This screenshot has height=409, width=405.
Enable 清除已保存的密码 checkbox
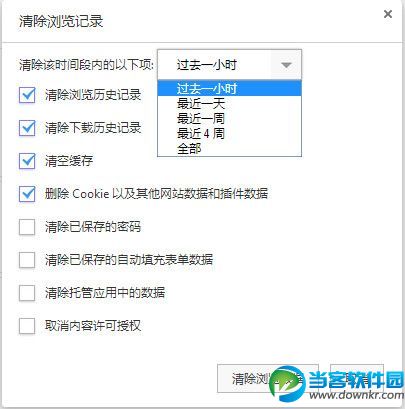[27, 227]
